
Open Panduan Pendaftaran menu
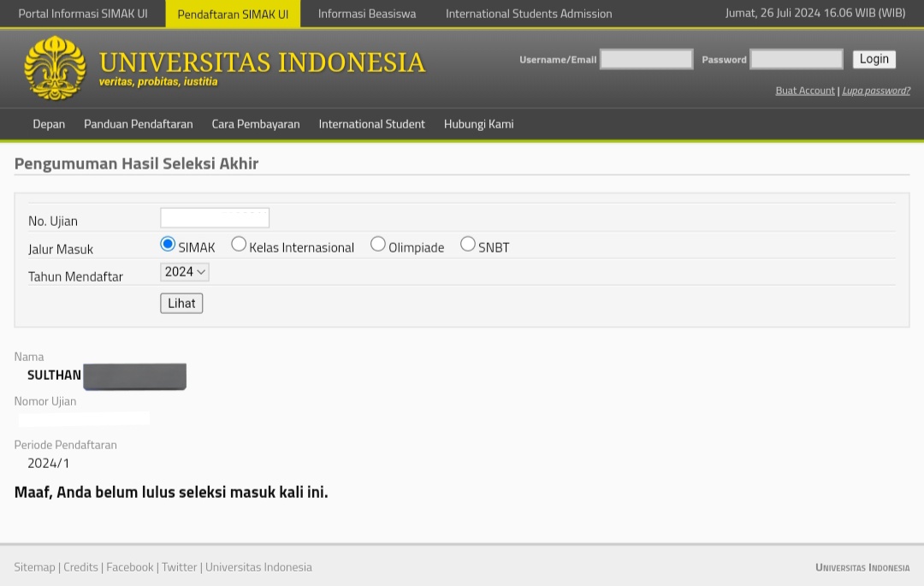139,124
